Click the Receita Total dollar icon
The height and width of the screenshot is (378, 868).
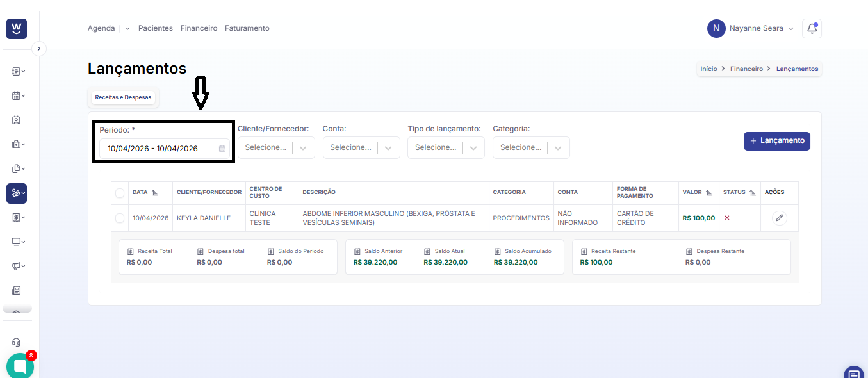point(130,252)
